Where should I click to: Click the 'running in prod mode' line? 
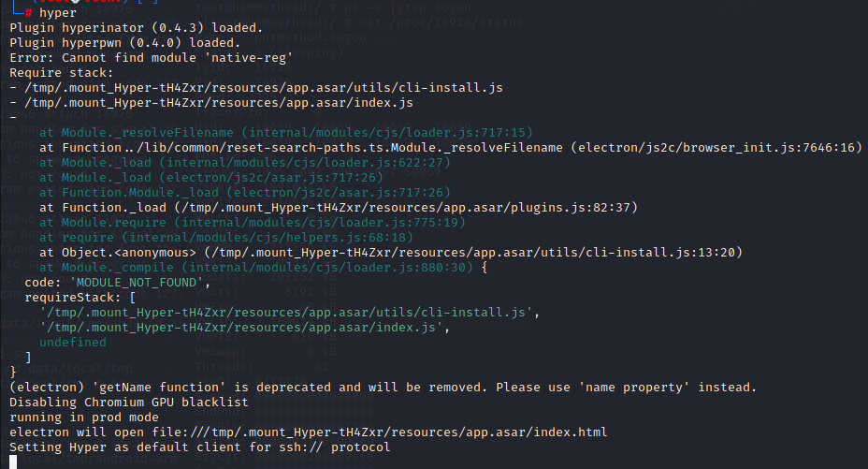click(x=84, y=417)
